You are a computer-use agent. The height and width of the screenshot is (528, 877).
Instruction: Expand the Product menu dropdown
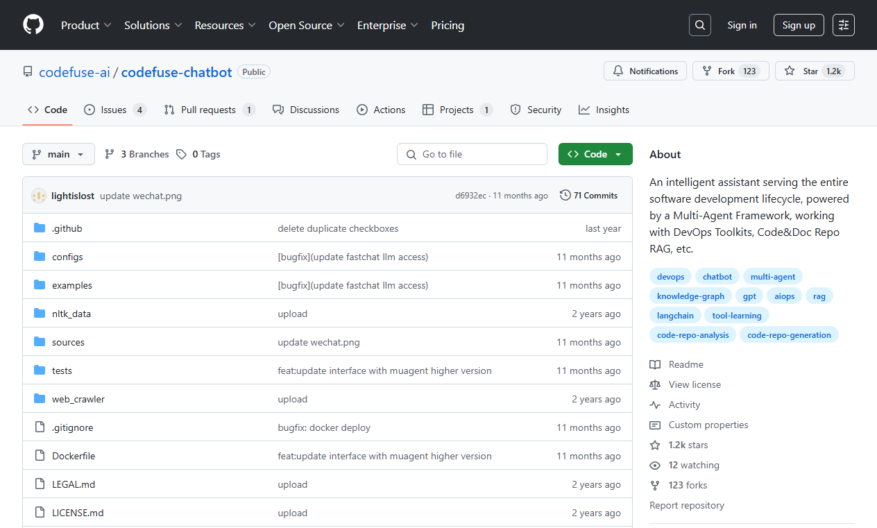[x=86, y=25]
